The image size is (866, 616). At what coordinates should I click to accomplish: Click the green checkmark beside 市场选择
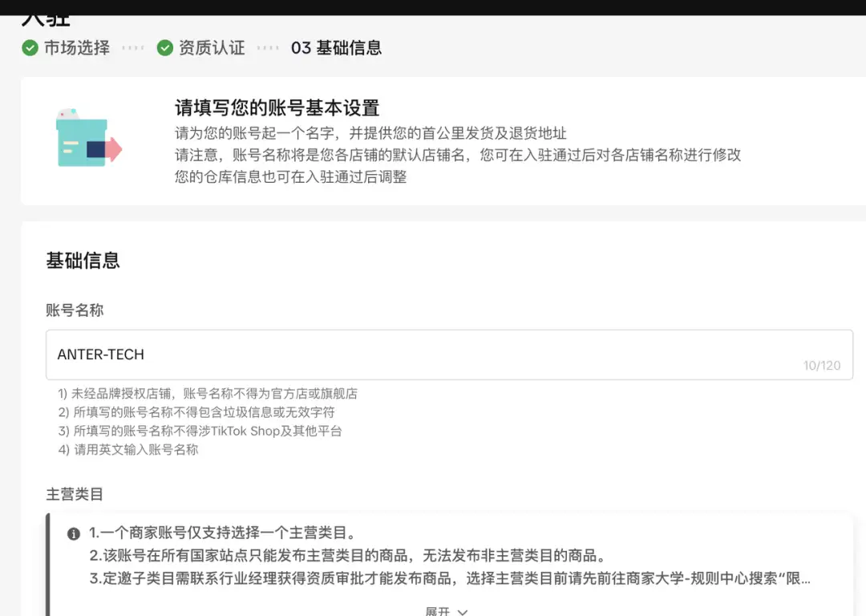point(30,48)
